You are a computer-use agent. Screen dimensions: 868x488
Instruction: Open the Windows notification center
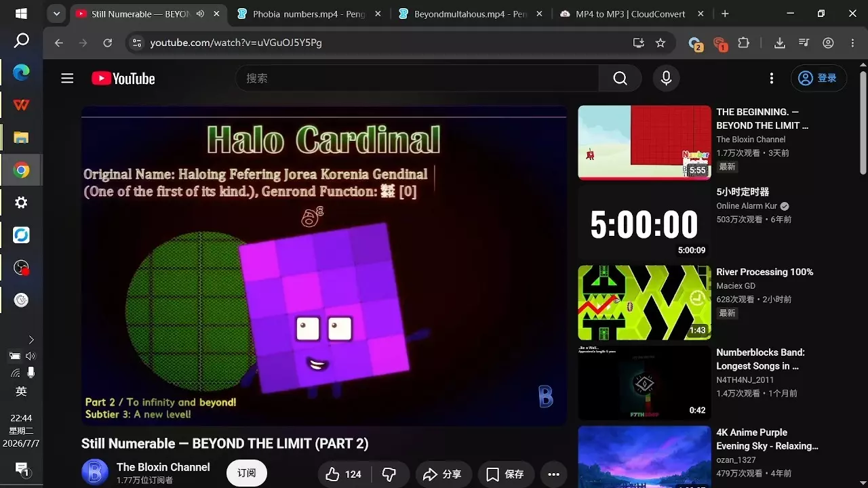tap(21, 470)
